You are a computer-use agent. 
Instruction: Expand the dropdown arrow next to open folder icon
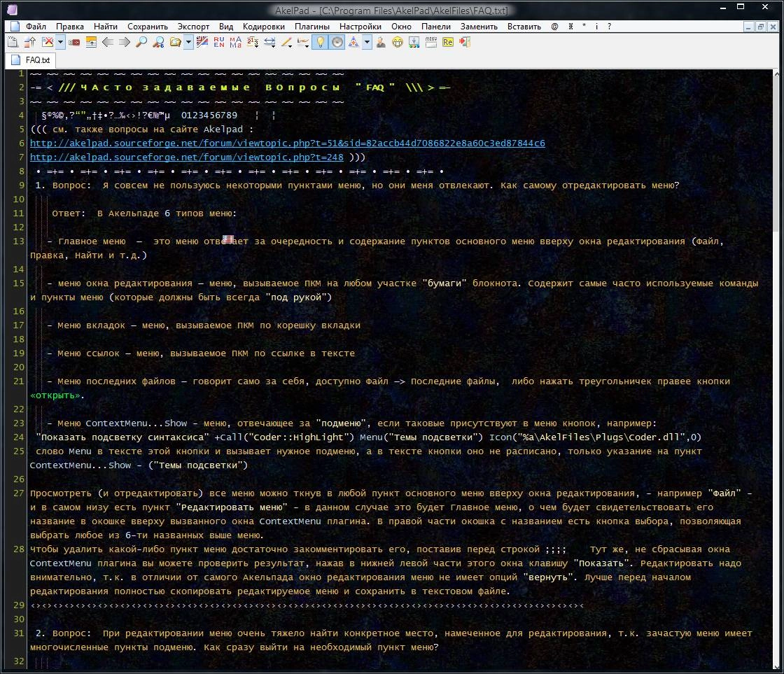pyautogui.click(x=188, y=43)
